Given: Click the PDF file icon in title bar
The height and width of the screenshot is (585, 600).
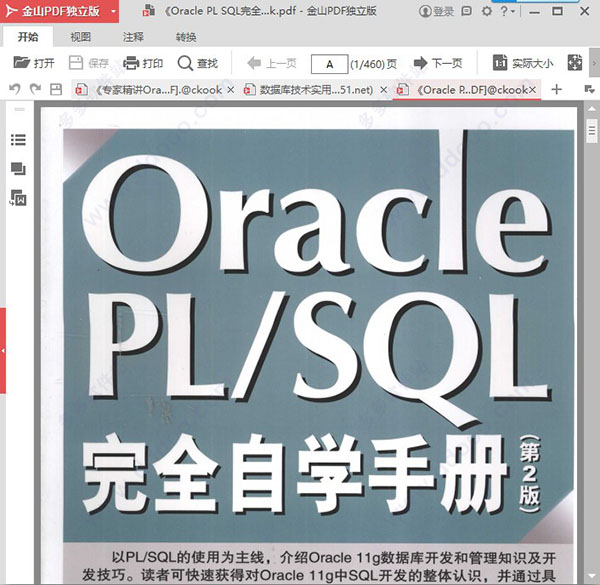Looking at the screenshot, I should click(x=148, y=11).
